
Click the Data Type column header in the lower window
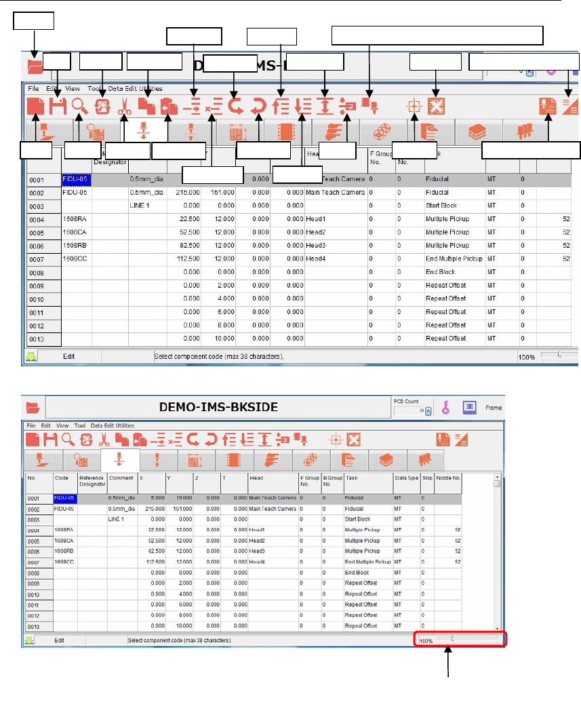pos(407,483)
